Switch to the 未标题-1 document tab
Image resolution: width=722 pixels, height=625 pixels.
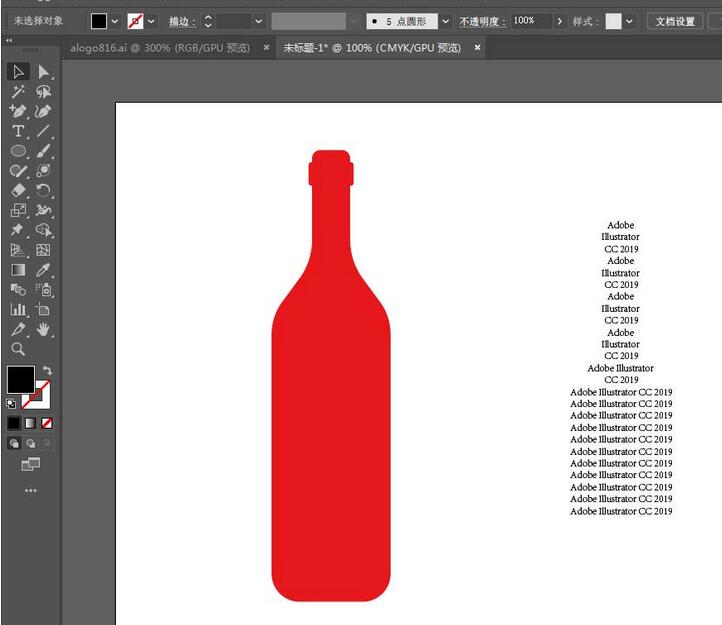click(x=372, y=47)
